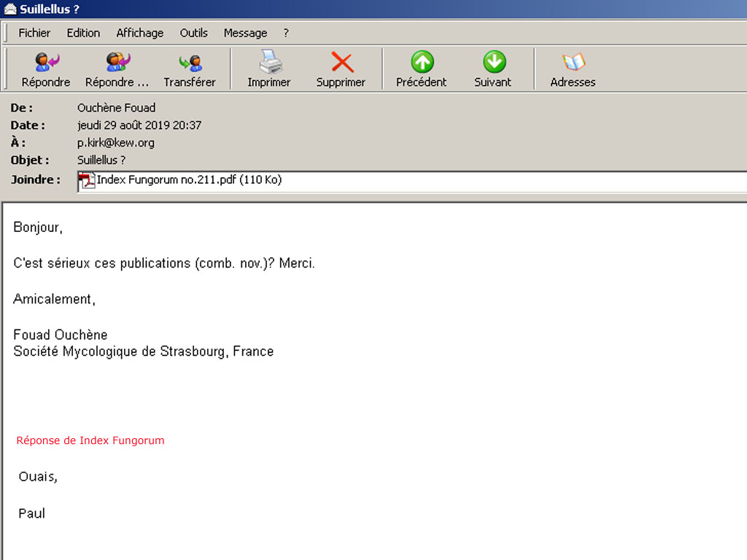The width and height of the screenshot is (747, 560).
Task: Open attachment Index Fungorum no.211.pdf
Action: click(x=189, y=180)
